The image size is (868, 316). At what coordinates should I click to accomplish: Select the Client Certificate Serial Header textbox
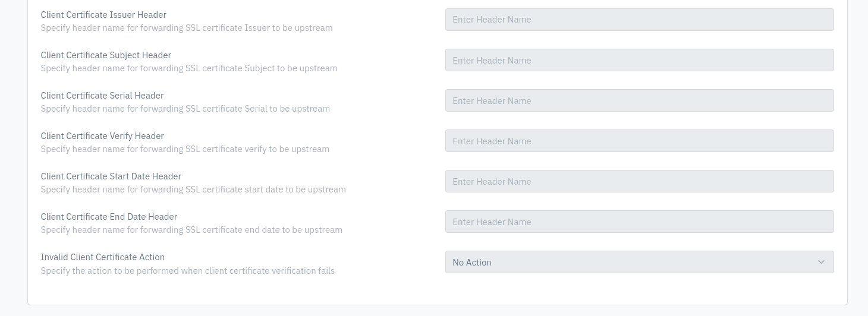pos(639,100)
